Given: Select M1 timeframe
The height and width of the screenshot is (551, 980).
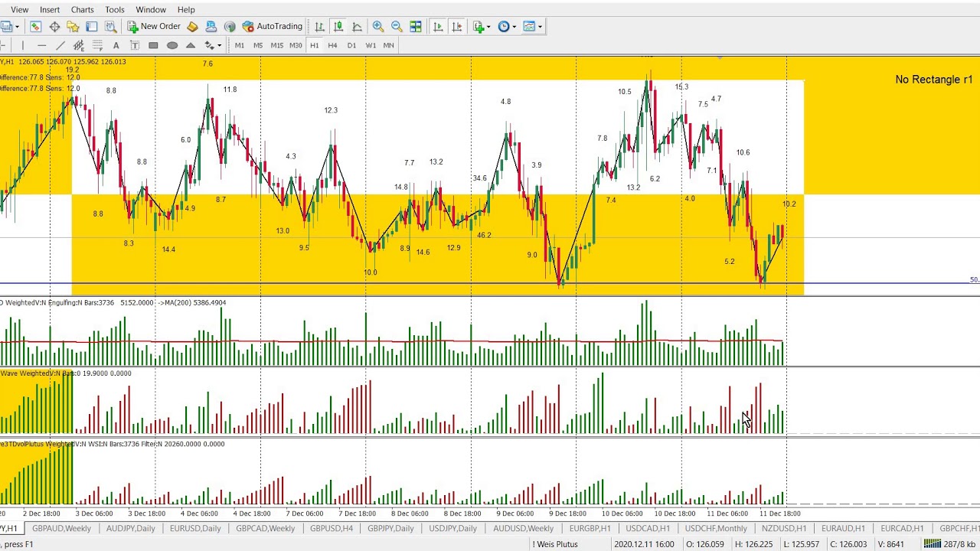Looking at the screenshot, I should pyautogui.click(x=240, y=45).
